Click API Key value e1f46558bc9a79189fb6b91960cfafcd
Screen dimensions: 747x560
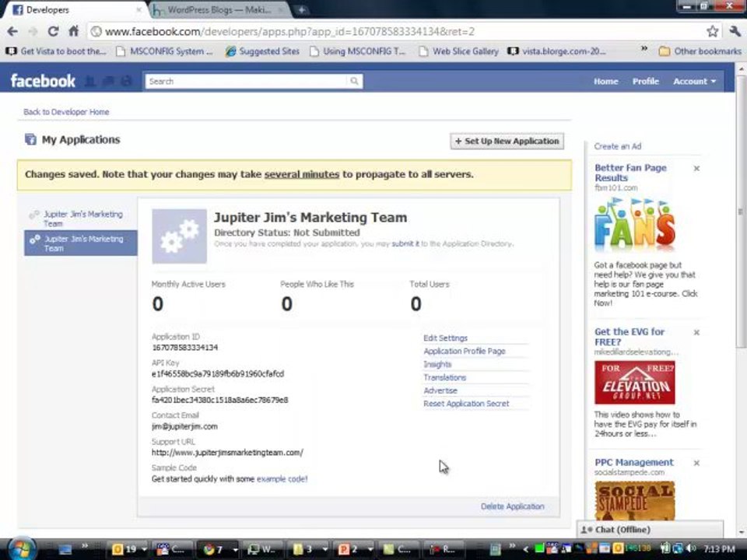point(218,374)
